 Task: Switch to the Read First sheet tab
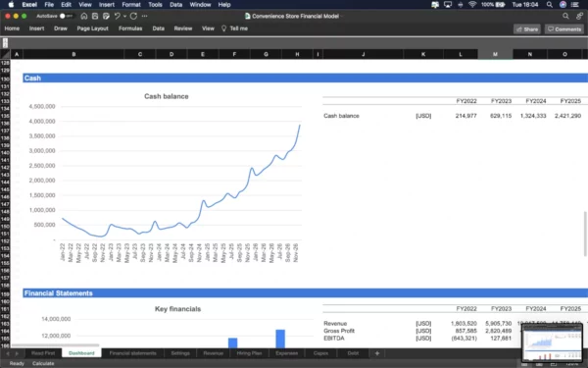43,353
